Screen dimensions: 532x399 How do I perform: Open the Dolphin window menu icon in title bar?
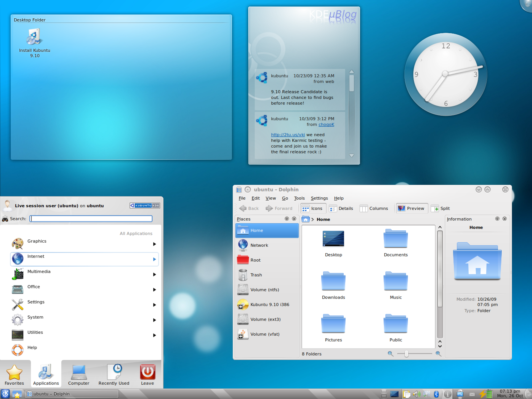pyautogui.click(x=239, y=190)
